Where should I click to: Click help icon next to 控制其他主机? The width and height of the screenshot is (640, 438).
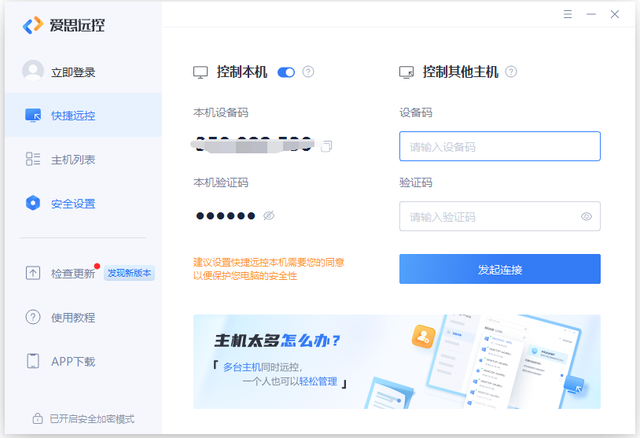(511, 72)
